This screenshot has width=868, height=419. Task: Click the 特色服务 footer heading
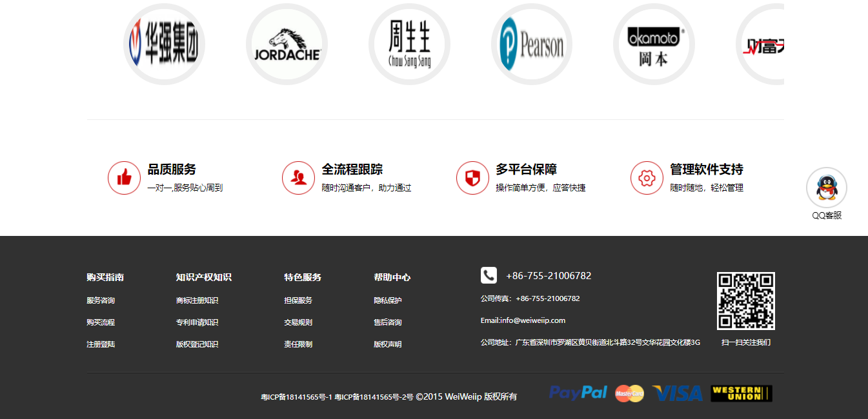pyautogui.click(x=303, y=277)
